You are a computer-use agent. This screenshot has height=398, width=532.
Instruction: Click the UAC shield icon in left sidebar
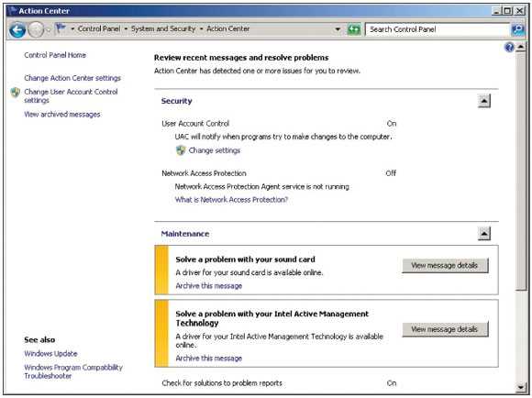pos(16,92)
